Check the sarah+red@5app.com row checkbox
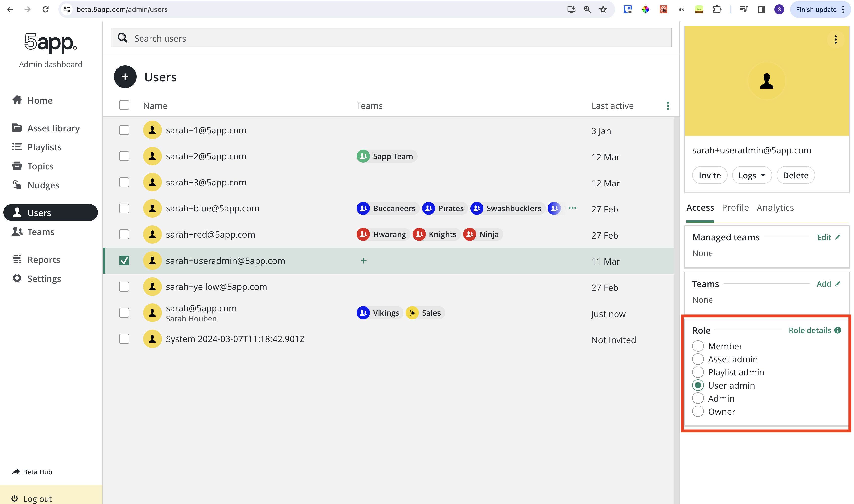Image resolution: width=854 pixels, height=504 pixels. click(x=124, y=234)
